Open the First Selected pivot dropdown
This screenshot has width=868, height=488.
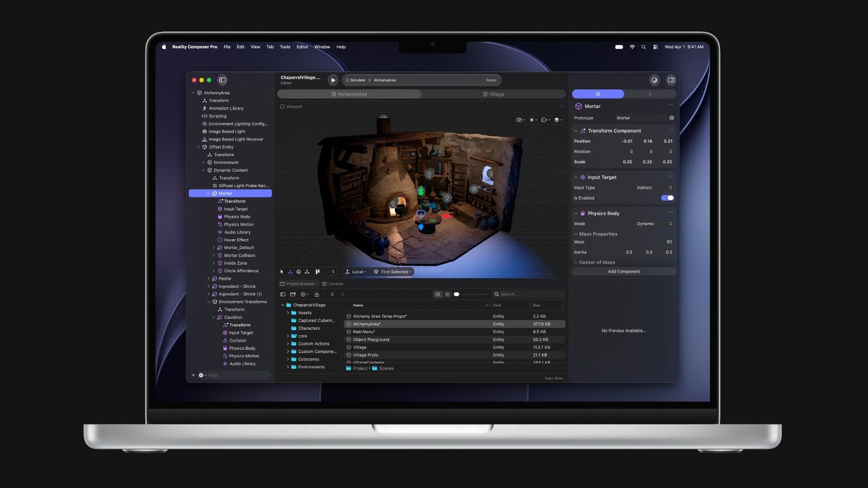click(x=393, y=272)
